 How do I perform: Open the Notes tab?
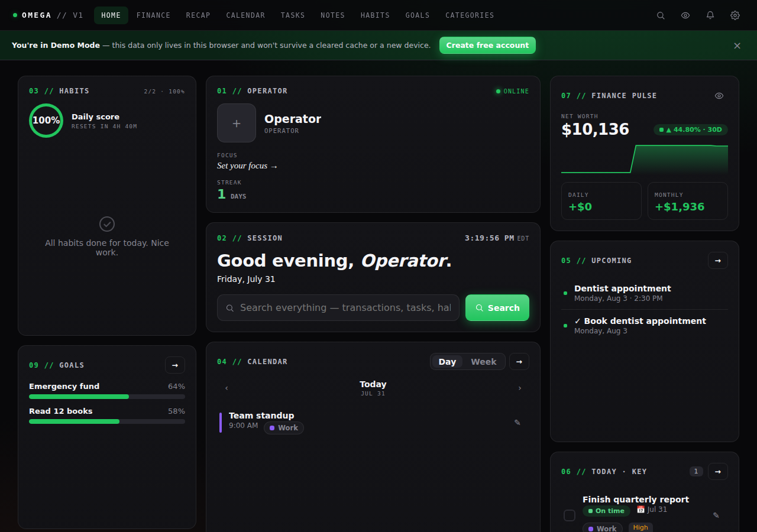click(333, 15)
